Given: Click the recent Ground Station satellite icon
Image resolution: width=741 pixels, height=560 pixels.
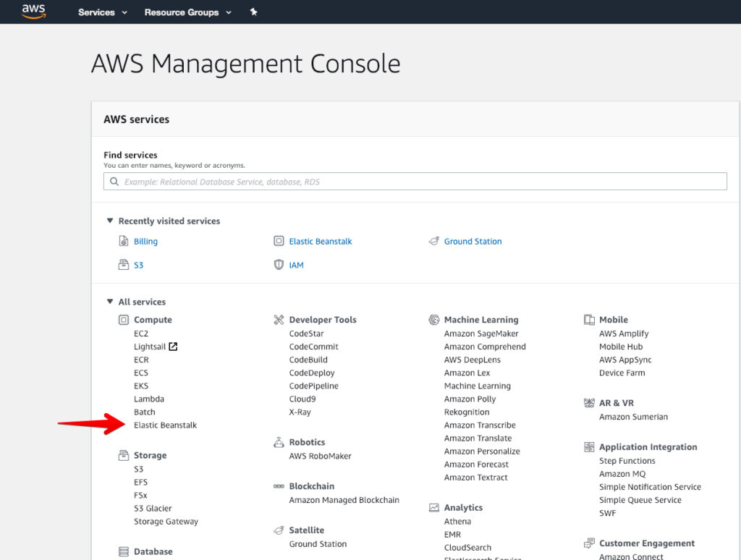Looking at the screenshot, I should (434, 241).
